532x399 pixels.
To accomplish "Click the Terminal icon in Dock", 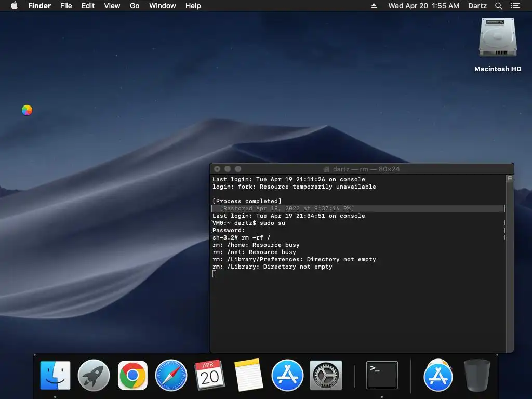I will 382,375.
